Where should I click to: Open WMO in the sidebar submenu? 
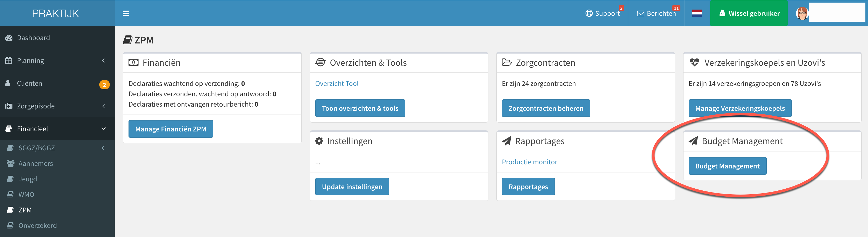pyautogui.click(x=57, y=194)
